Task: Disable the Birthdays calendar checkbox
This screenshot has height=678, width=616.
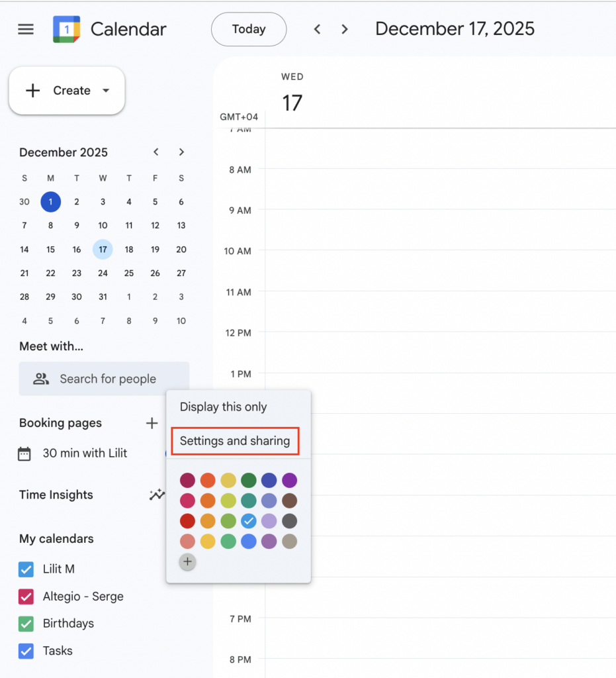Action: 26,624
